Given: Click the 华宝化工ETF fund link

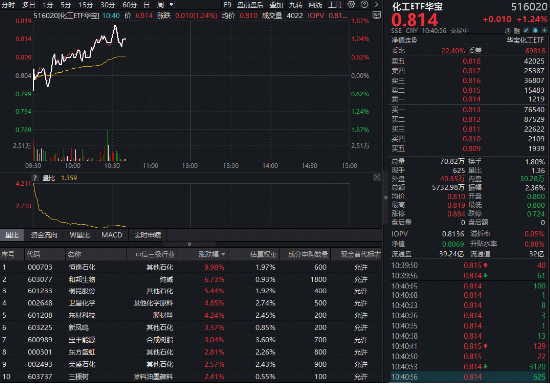Looking at the screenshot, I should click(525, 40).
